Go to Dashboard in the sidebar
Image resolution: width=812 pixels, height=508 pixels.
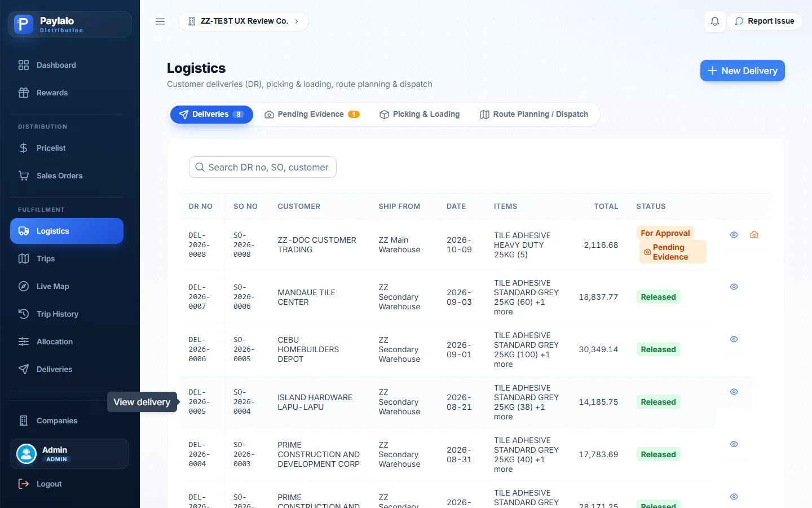[x=67, y=65]
